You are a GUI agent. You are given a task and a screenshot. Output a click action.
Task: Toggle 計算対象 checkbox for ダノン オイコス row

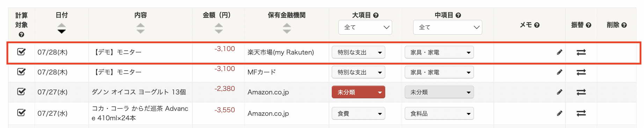click(21, 92)
